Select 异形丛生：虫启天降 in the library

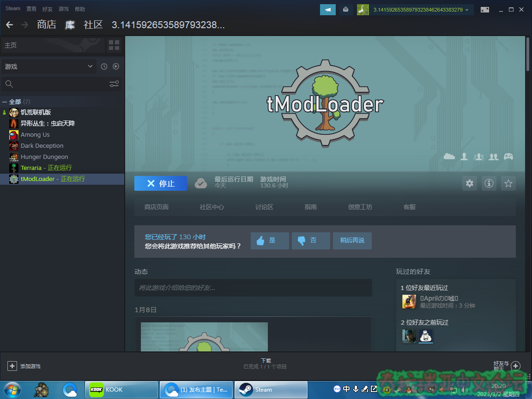62,123
